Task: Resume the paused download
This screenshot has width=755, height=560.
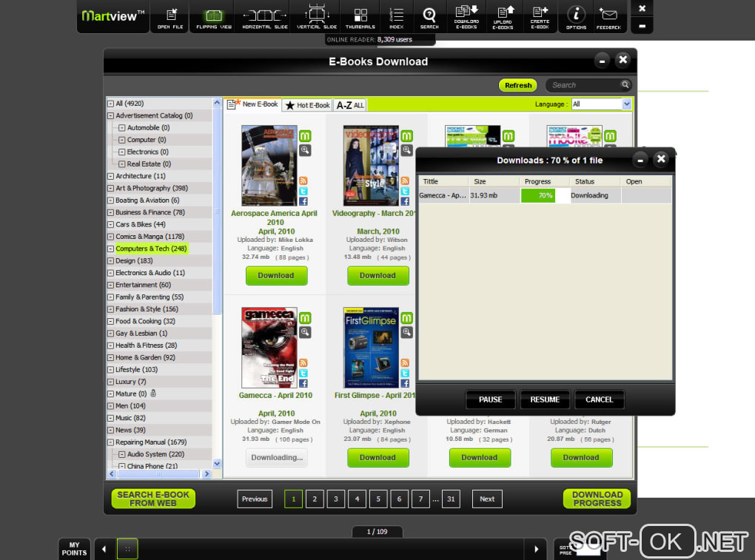Action: pyautogui.click(x=545, y=399)
